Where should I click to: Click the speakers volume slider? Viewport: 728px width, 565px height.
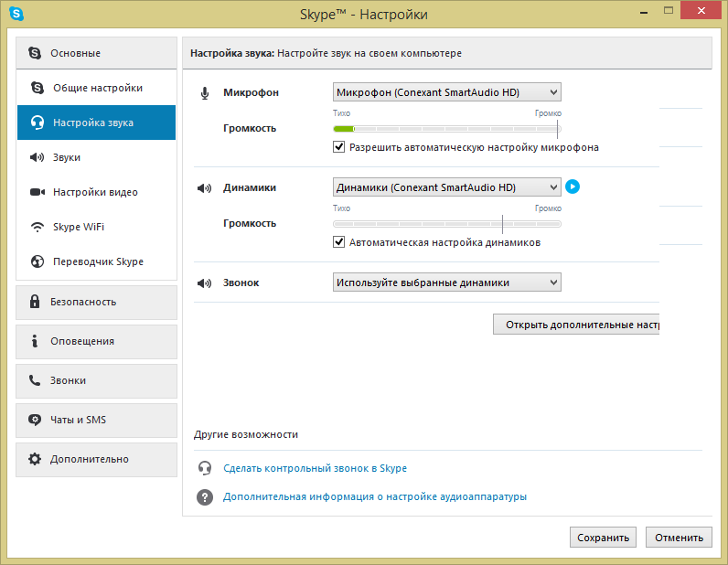(446, 224)
